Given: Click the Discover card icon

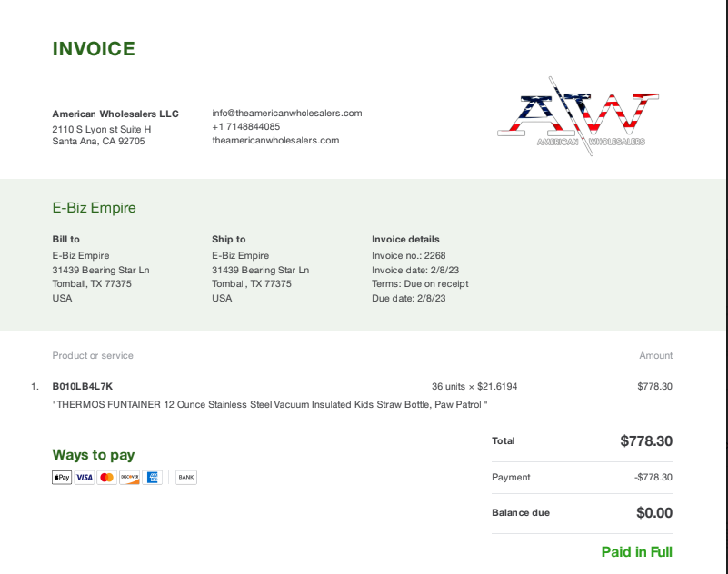Looking at the screenshot, I should [x=130, y=477].
